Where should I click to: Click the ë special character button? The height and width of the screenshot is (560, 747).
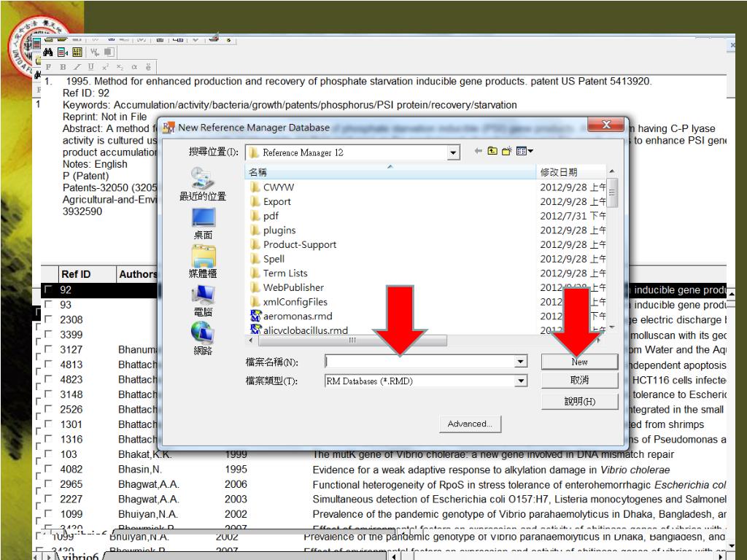coord(148,67)
